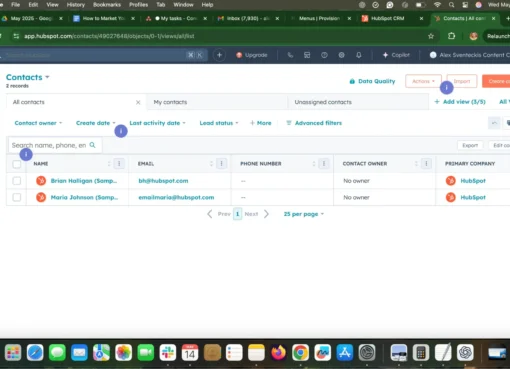Open the Bookmarks menu in menu bar
This screenshot has height=369, width=510.
[x=107, y=5]
